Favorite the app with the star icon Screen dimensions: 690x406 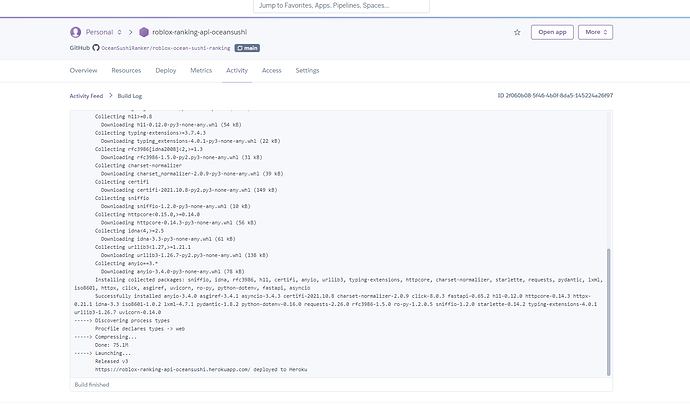point(517,32)
